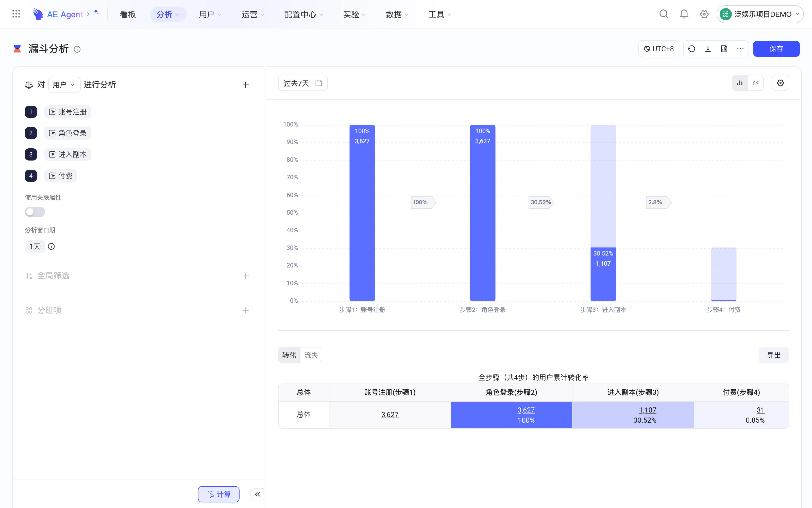Open settings gear in top bar
Screen dimensions: 812x508
click(704, 14)
